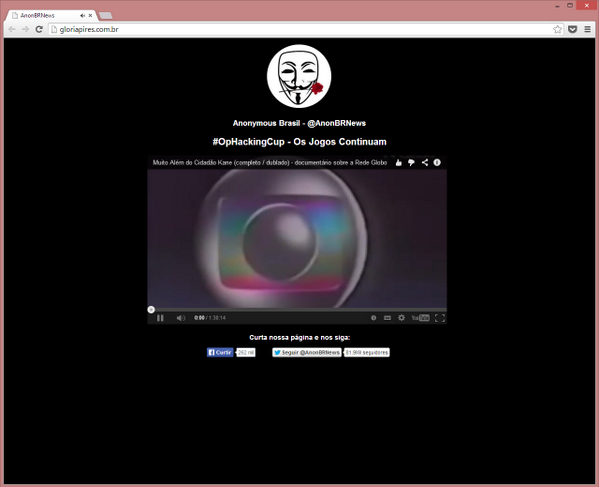Mute the AnonBRNews tab audio icon
599x487 pixels.
point(83,16)
